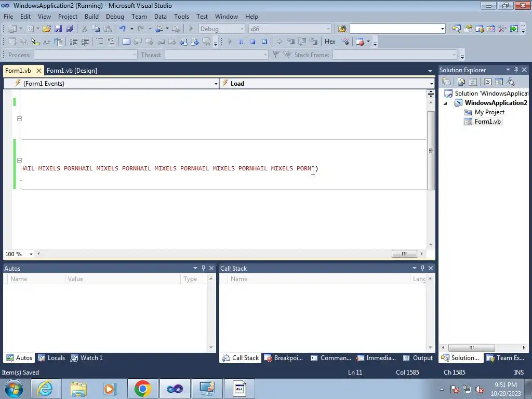This screenshot has width=532, height=399.
Task: Open the Build menu
Action: point(91,16)
